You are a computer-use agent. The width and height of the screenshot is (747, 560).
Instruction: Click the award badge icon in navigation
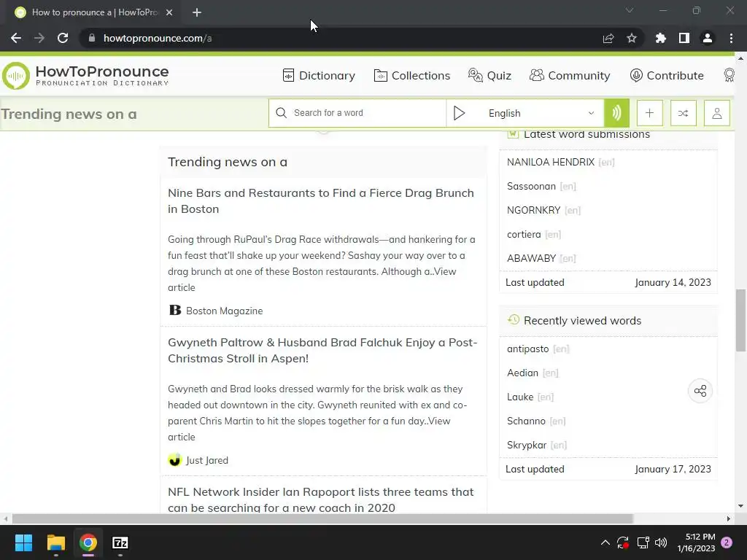(x=729, y=75)
